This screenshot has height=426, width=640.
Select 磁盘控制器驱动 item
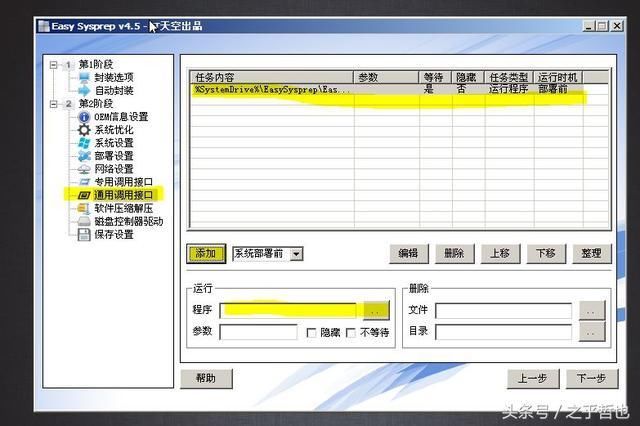click(128, 221)
